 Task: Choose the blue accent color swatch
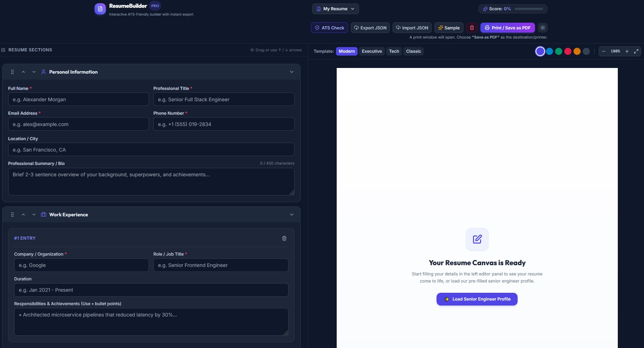tap(549, 51)
